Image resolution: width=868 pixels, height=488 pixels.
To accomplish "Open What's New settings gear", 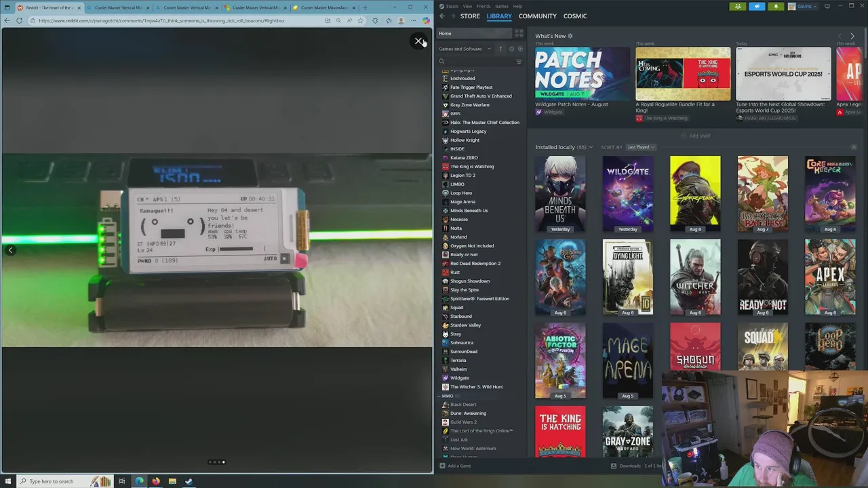I will [x=570, y=36].
